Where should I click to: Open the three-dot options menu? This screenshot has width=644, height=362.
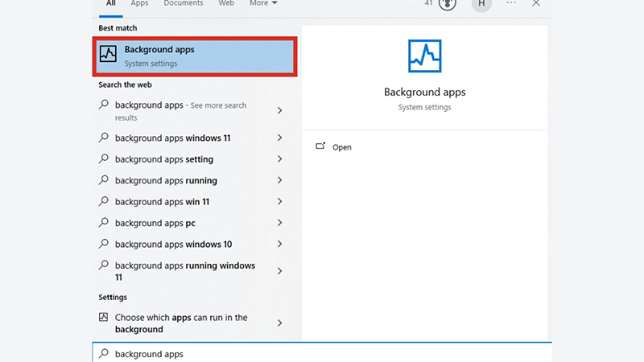pos(510,3)
